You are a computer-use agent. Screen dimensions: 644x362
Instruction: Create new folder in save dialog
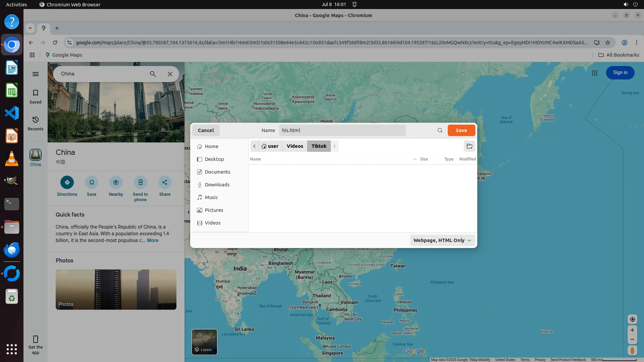point(469,146)
